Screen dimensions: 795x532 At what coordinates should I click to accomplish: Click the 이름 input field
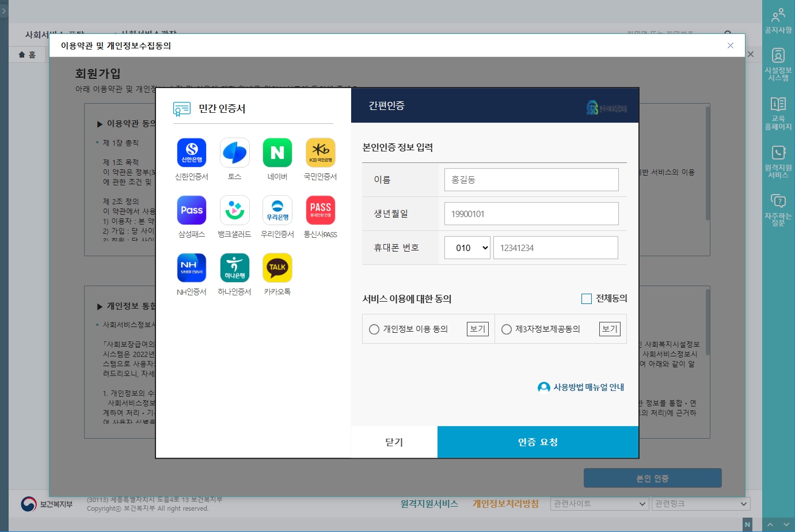[531, 180]
